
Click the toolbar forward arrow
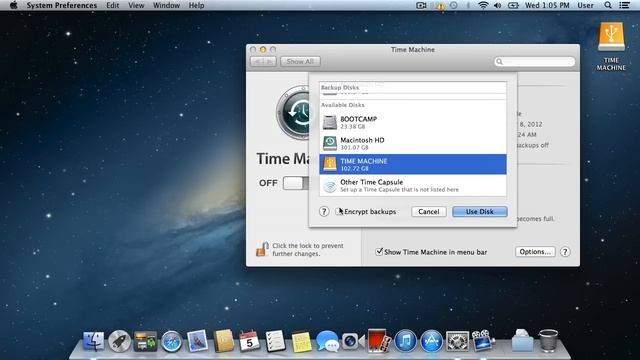tap(270, 61)
